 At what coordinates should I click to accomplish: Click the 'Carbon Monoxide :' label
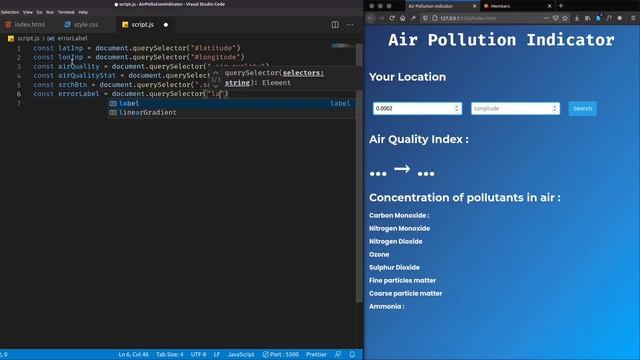tap(399, 216)
